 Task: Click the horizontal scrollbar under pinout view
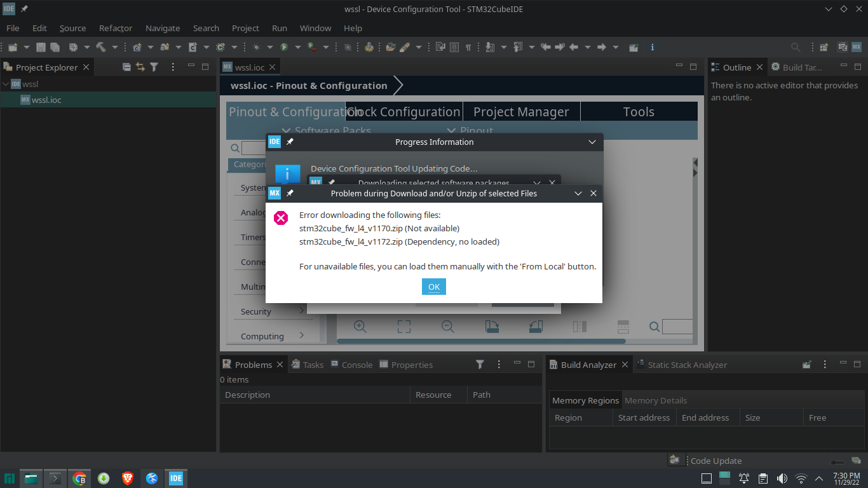click(508, 342)
